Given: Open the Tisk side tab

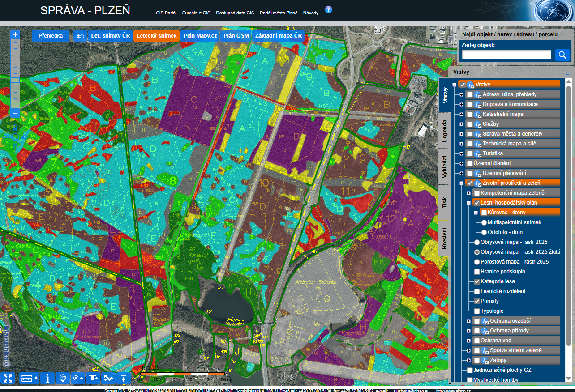Looking at the screenshot, I should 445,202.
